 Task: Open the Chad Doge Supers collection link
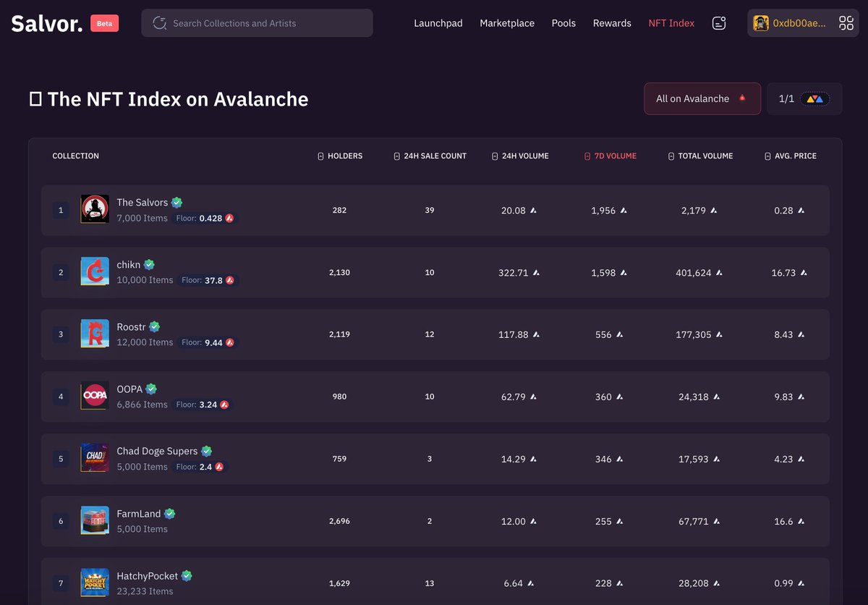157,452
